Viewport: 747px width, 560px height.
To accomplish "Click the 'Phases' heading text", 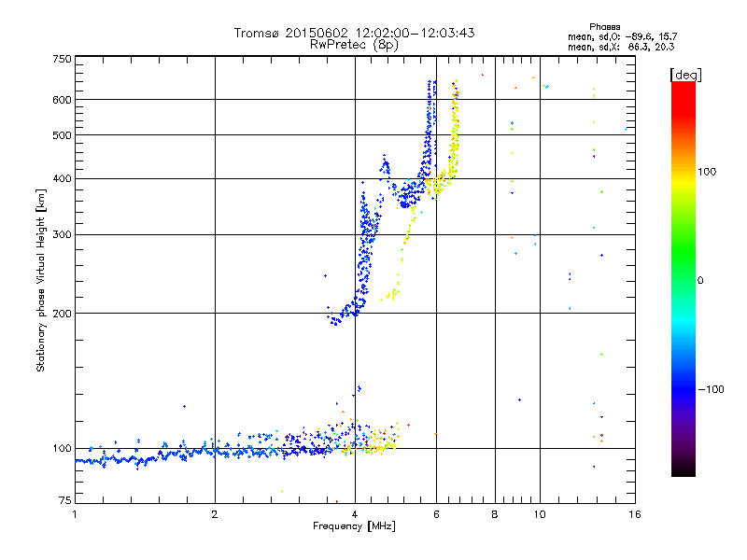I will pos(604,27).
